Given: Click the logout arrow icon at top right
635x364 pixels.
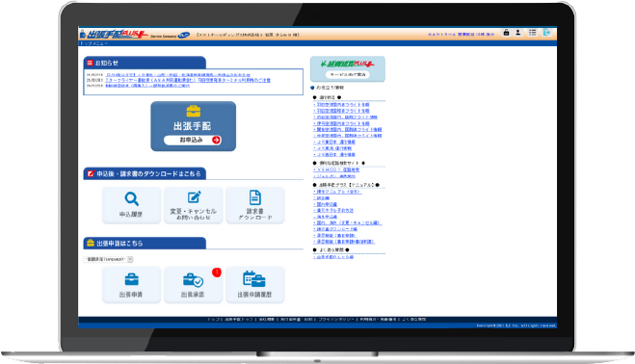Looking at the screenshot, I should point(546,33).
